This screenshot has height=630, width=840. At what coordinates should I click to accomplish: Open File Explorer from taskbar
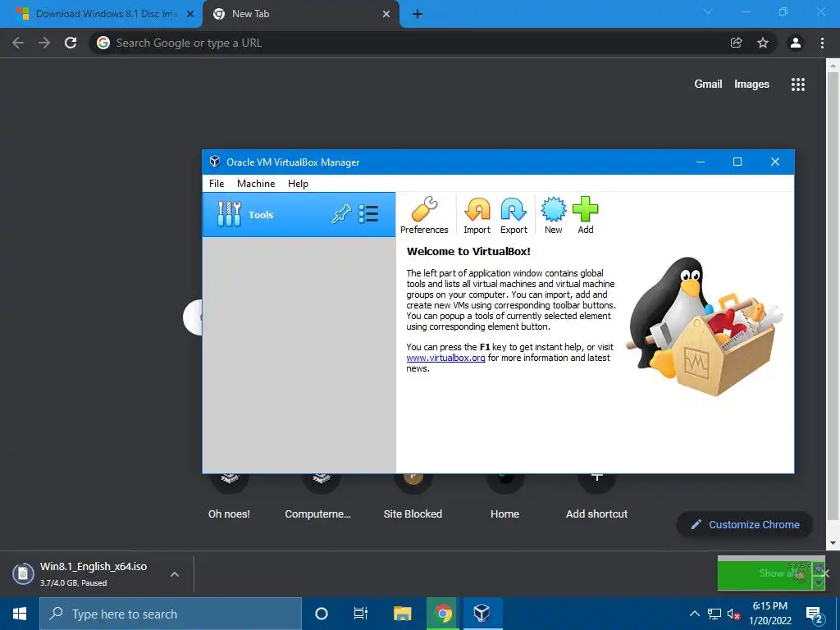(402, 614)
